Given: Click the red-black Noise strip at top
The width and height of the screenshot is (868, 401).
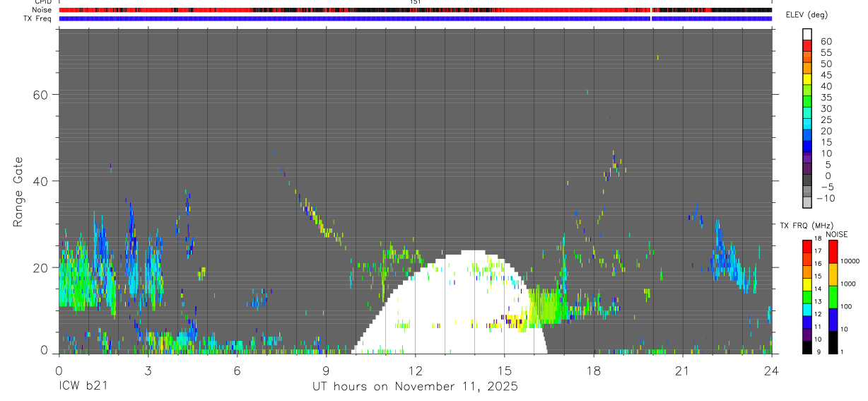Looking at the screenshot, I should click(415, 10).
